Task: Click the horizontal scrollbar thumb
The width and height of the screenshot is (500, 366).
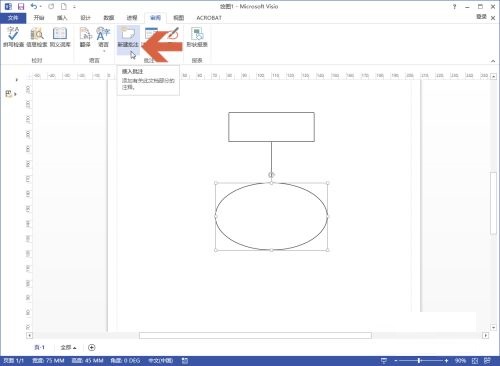Action: tap(255, 335)
